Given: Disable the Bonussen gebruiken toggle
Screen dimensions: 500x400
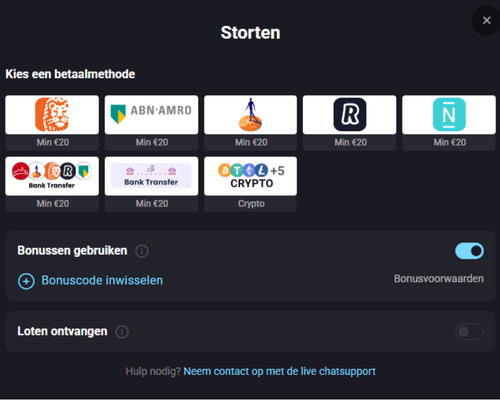Looking at the screenshot, I should click(469, 251).
